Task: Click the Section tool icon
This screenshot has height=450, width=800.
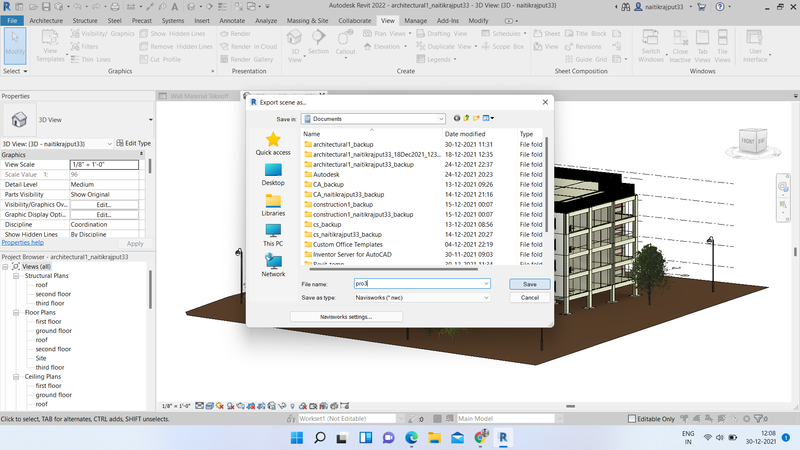Action: pos(318,42)
